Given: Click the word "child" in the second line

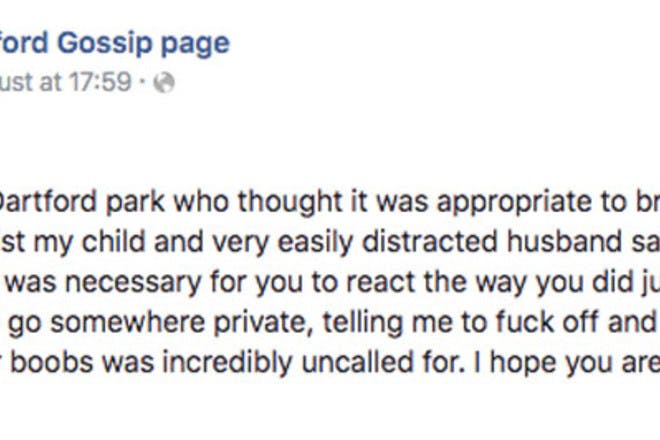Looking at the screenshot, I should [113, 242].
